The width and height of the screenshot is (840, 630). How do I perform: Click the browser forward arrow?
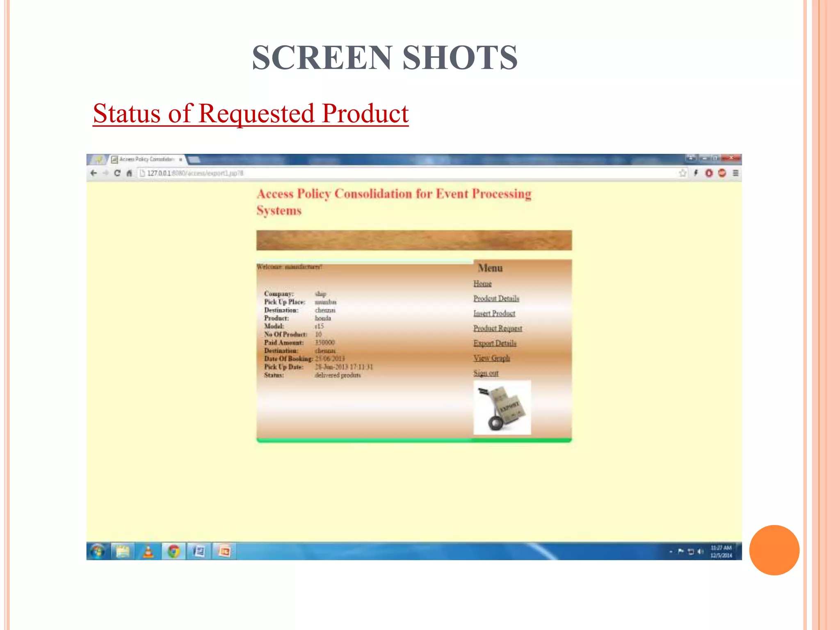tap(106, 173)
